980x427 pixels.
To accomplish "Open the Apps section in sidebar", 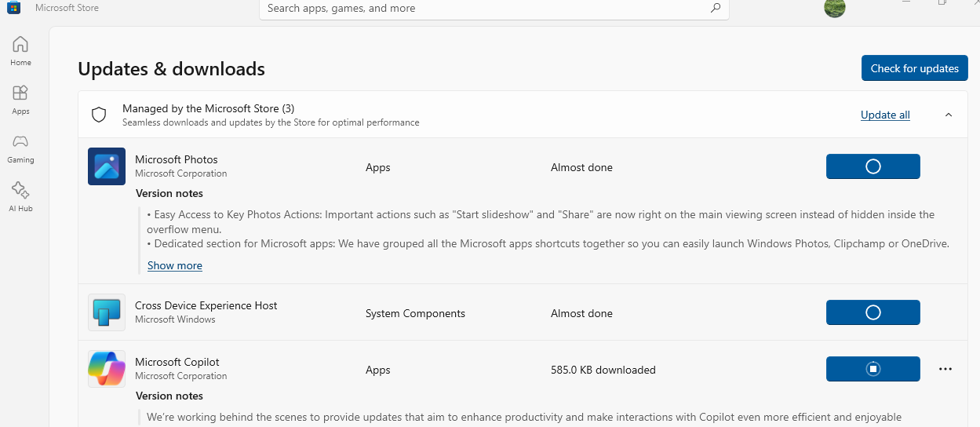I will (x=20, y=100).
